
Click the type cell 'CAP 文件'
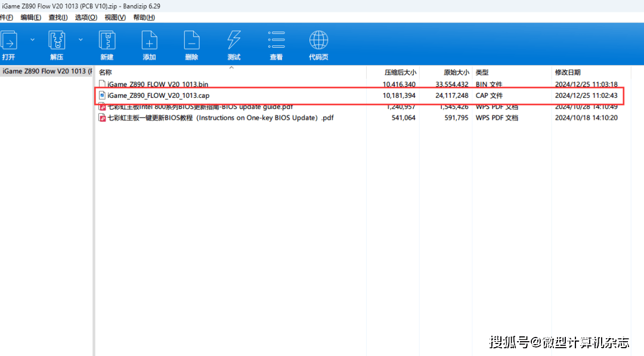pos(489,95)
